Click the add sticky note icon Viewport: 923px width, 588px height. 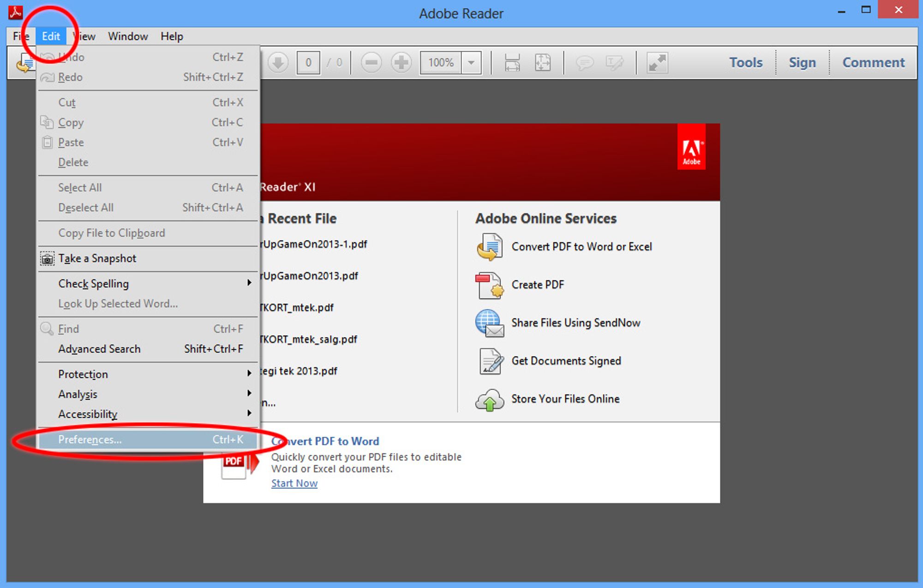(584, 63)
